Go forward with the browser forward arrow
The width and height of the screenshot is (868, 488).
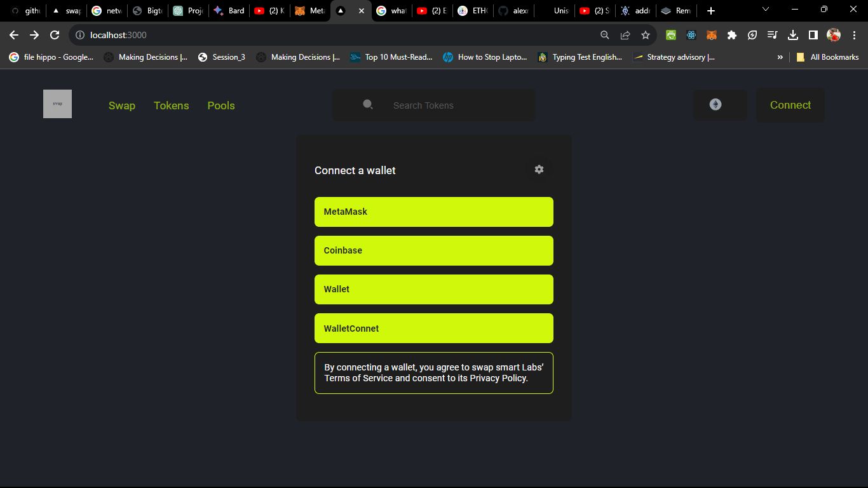click(34, 35)
